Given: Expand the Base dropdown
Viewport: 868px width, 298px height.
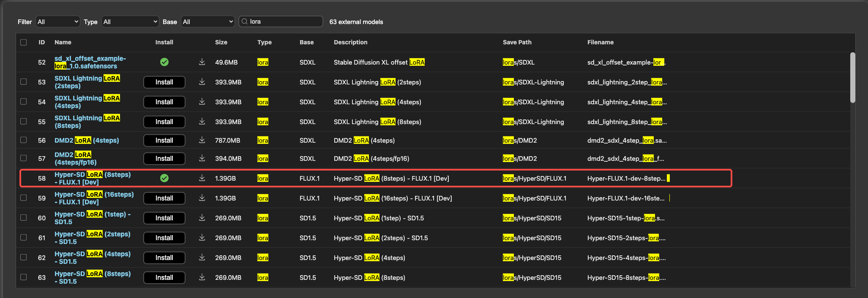Looking at the screenshot, I should (x=207, y=22).
